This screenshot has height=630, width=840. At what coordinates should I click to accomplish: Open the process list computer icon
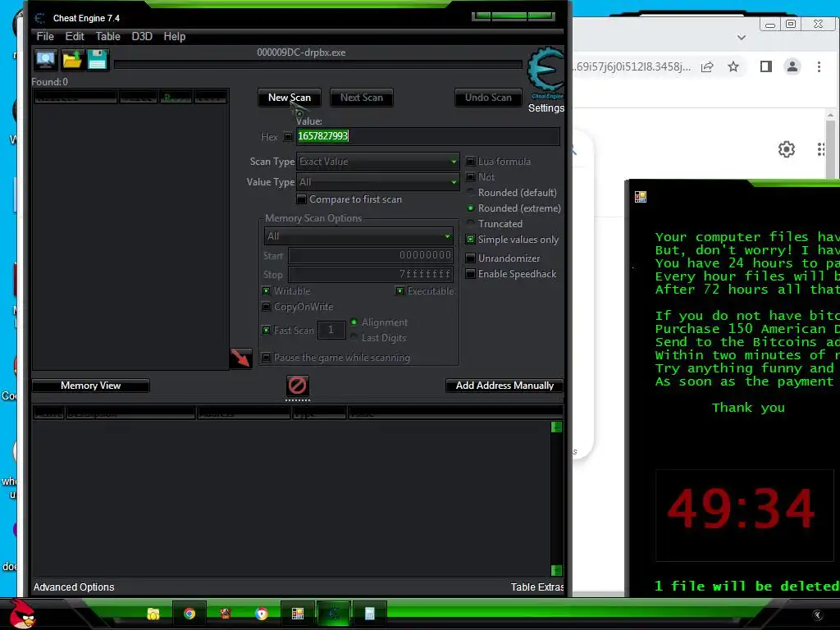coord(46,59)
